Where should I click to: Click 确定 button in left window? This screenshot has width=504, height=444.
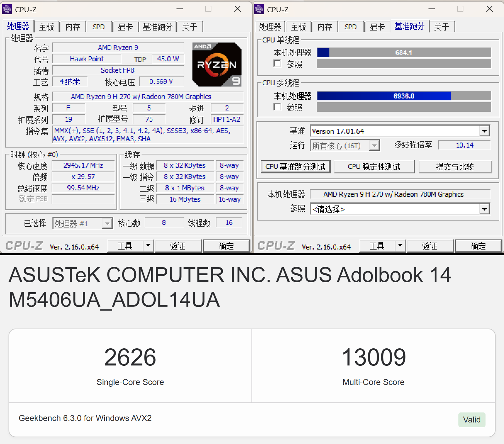(x=226, y=245)
